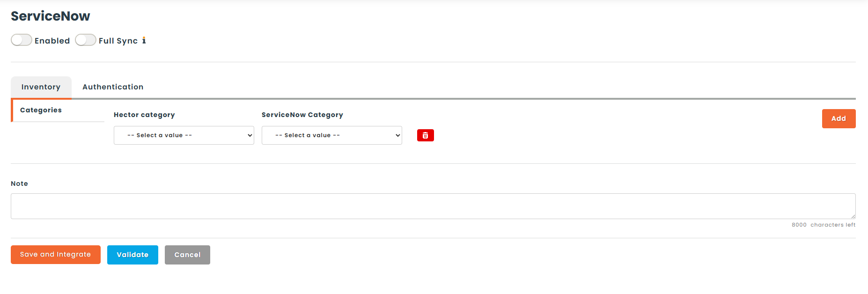Turn on the Full Sync switch
Image resolution: width=868 pixels, height=294 pixels.
coord(85,40)
